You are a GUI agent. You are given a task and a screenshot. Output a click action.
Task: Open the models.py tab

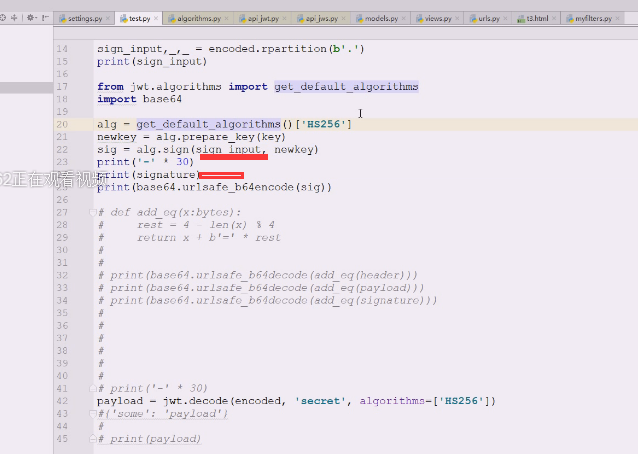coord(381,18)
